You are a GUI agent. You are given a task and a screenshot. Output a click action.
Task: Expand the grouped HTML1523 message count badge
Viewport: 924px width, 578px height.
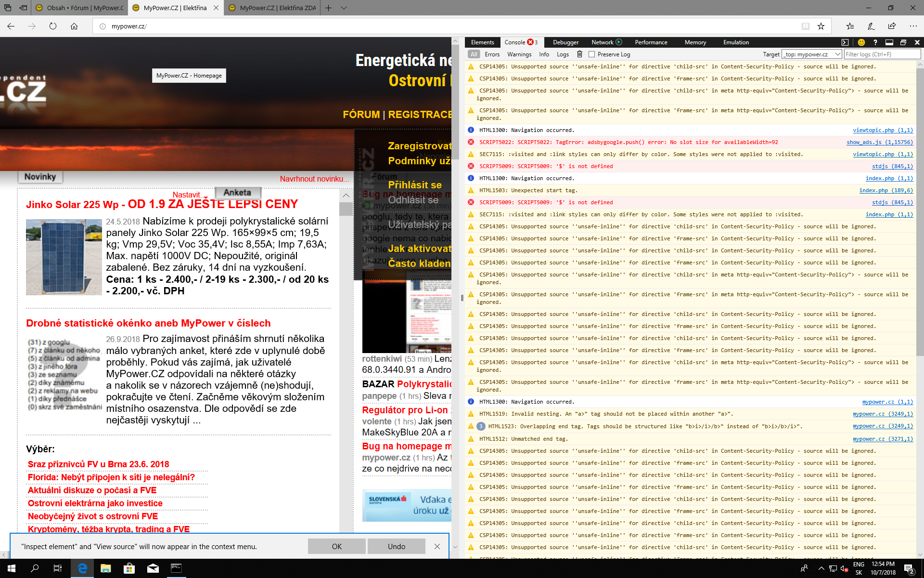(480, 426)
